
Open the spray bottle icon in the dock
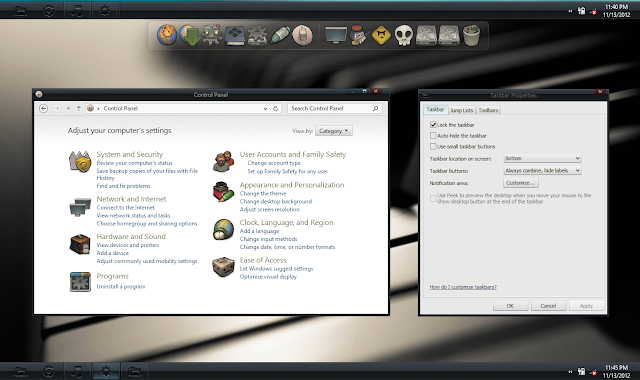point(280,36)
